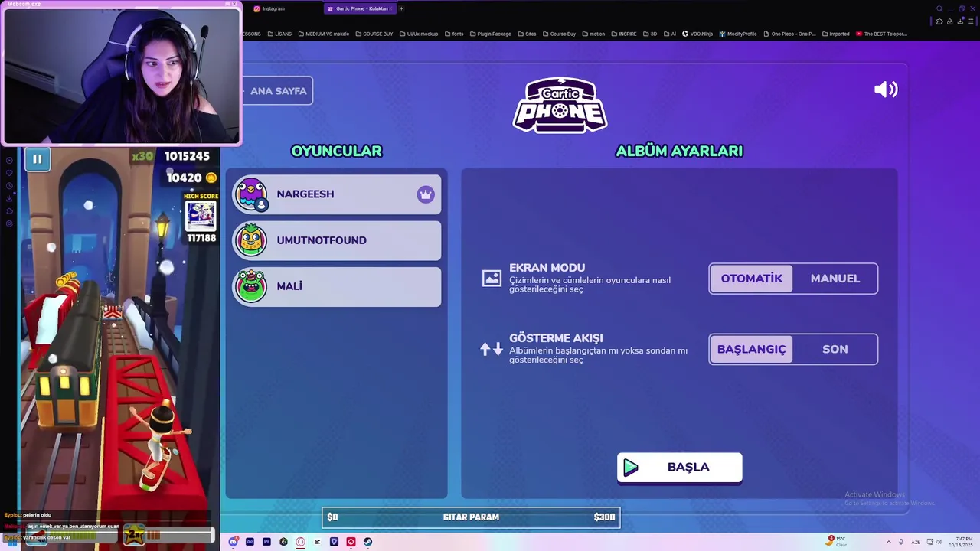The height and width of the screenshot is (551, 980).
Task: Click BAŞLA to start the album
Action: 679,468
